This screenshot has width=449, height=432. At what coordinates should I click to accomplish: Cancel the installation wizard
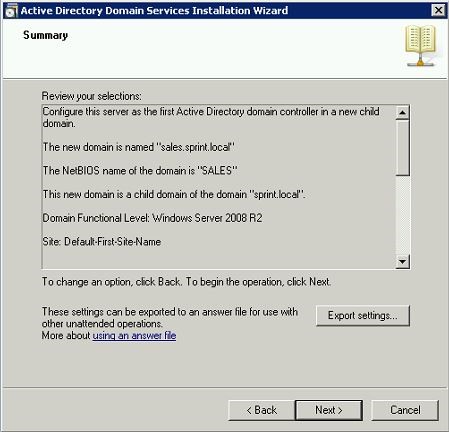coord(405,410)
